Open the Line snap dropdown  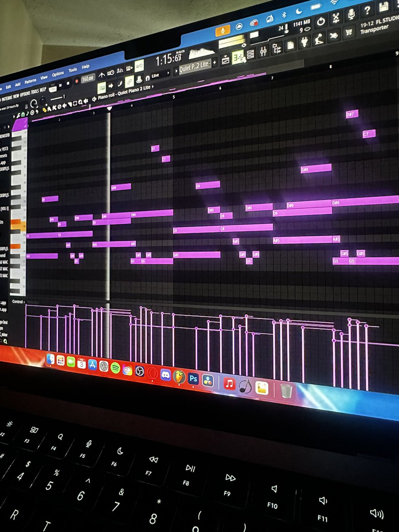(x=160, y=75)
